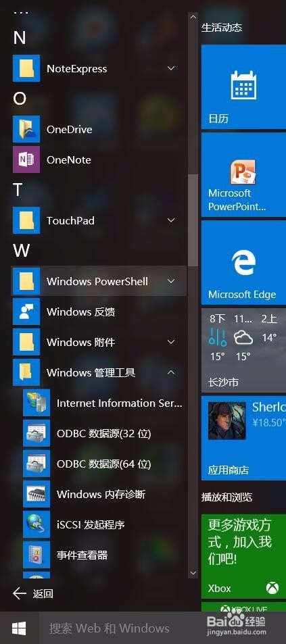Click the ¥18.50 price on the Sherlock tile
This screenshot has height=644, width=286.
(269, 422)
